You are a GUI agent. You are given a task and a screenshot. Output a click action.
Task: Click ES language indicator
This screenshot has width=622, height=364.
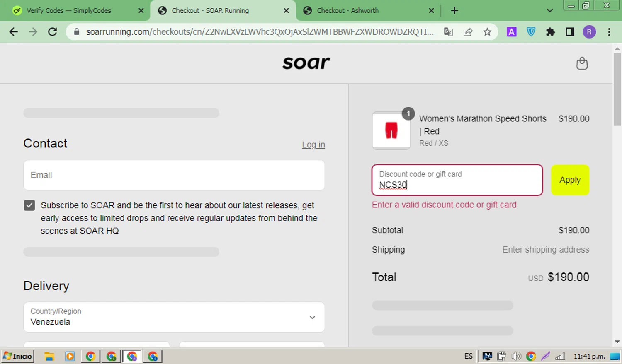tap(469, 356)
